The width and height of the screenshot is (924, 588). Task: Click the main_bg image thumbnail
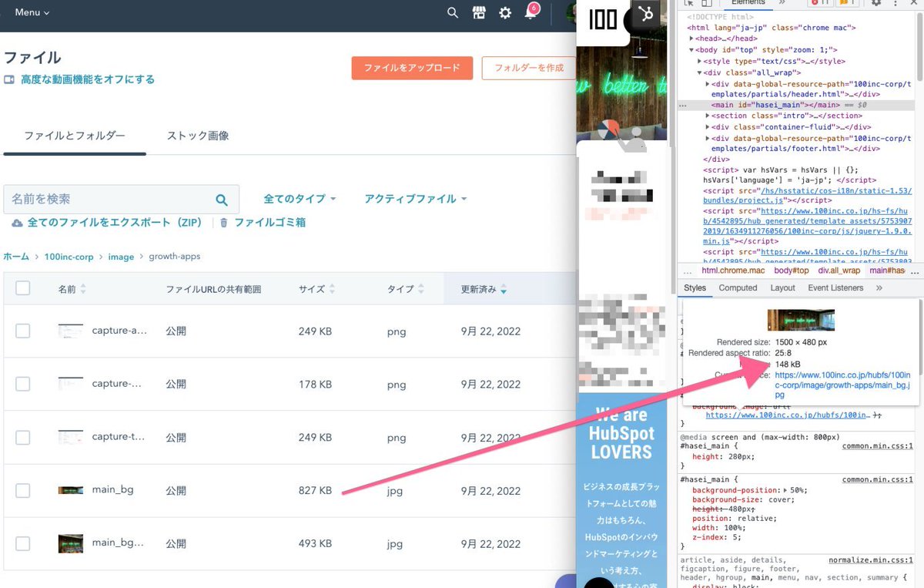(x=70, y=490)
